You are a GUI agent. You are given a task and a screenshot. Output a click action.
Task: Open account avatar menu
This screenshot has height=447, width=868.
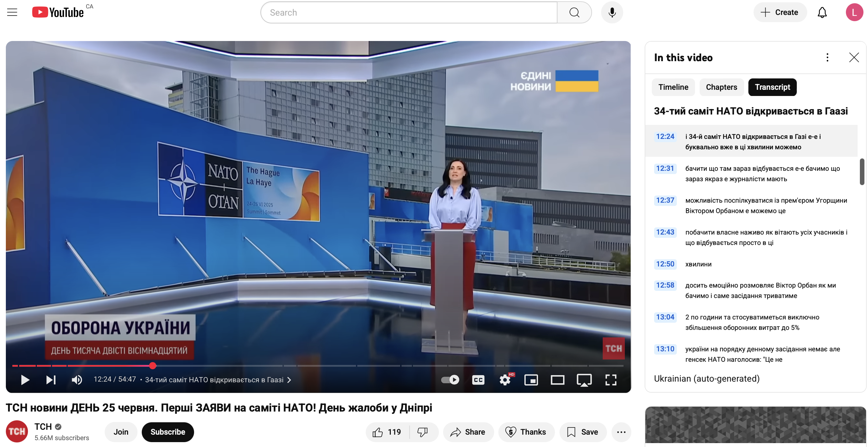point(854,12)
